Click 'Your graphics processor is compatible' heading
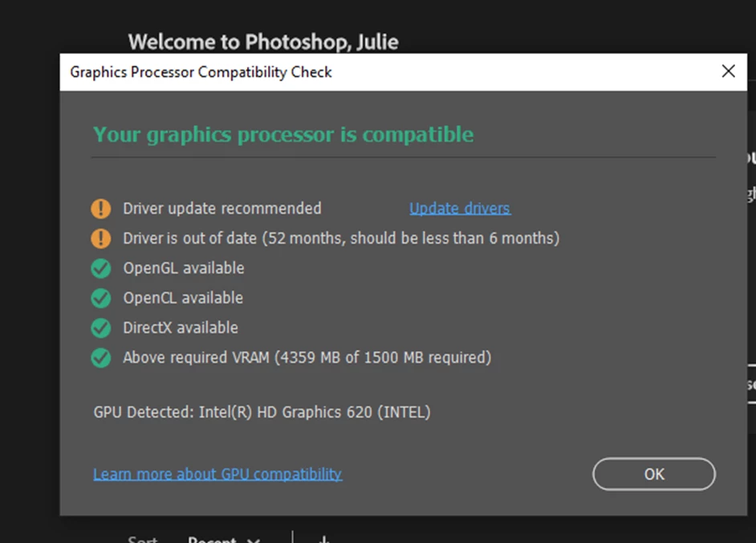The image size is (756, 543). pos(283,135)
